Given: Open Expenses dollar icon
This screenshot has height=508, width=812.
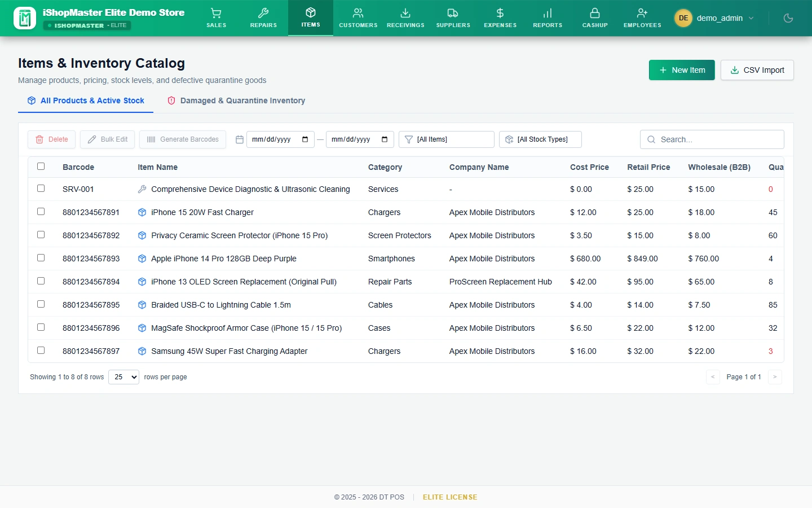Looking at the screenshot, I should 500,13.
